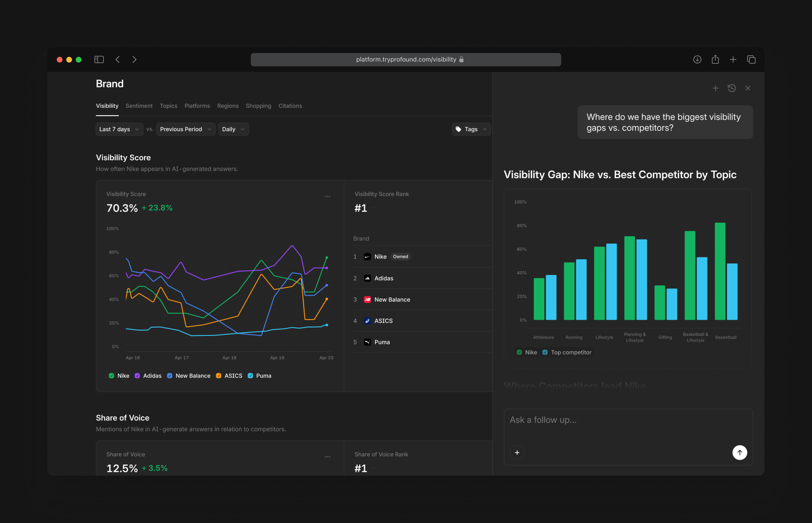
Task: Open the Regions tab
Action: (228, 106)
